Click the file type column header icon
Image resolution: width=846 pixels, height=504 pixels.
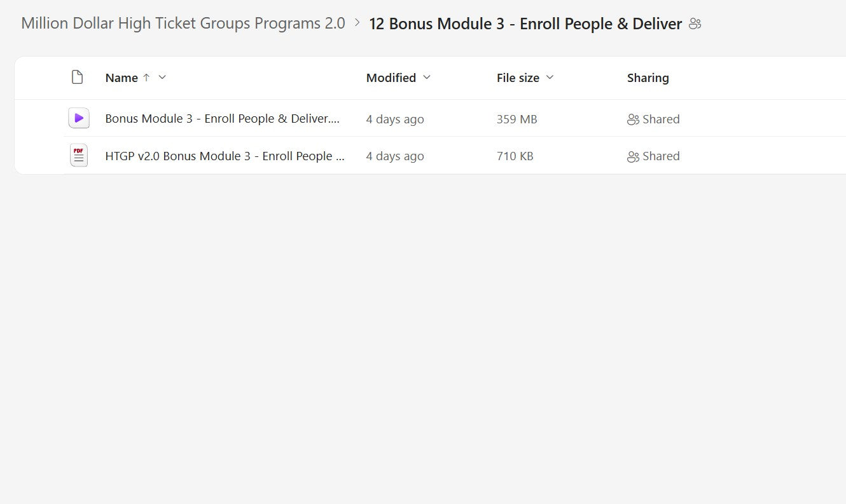point(77,78)
